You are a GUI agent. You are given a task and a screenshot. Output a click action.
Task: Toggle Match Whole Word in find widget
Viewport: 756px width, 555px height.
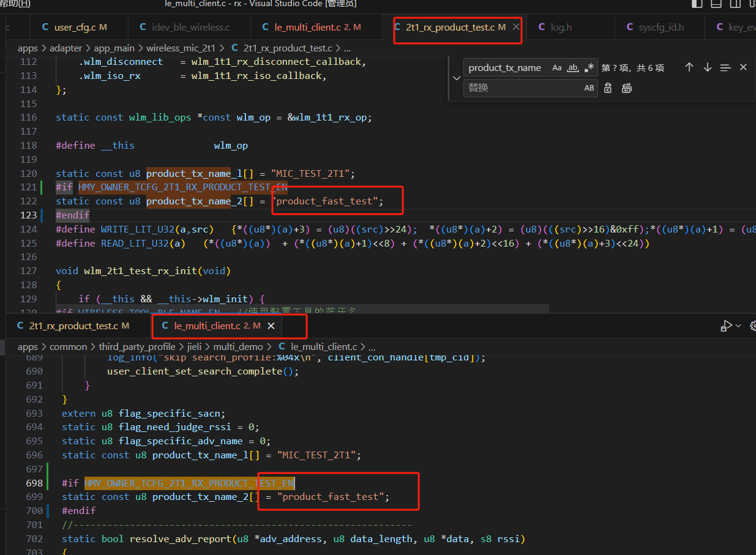coord(573,68)
